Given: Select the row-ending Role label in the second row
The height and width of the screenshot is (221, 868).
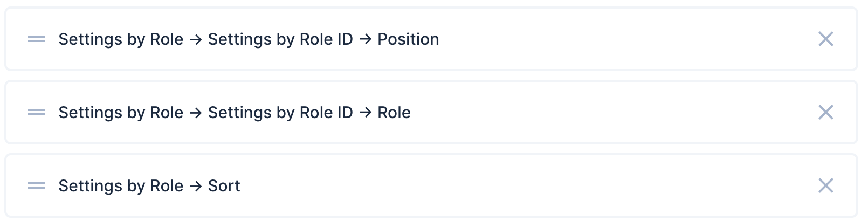Looking at the screenshot, I should tap(394, 113).
